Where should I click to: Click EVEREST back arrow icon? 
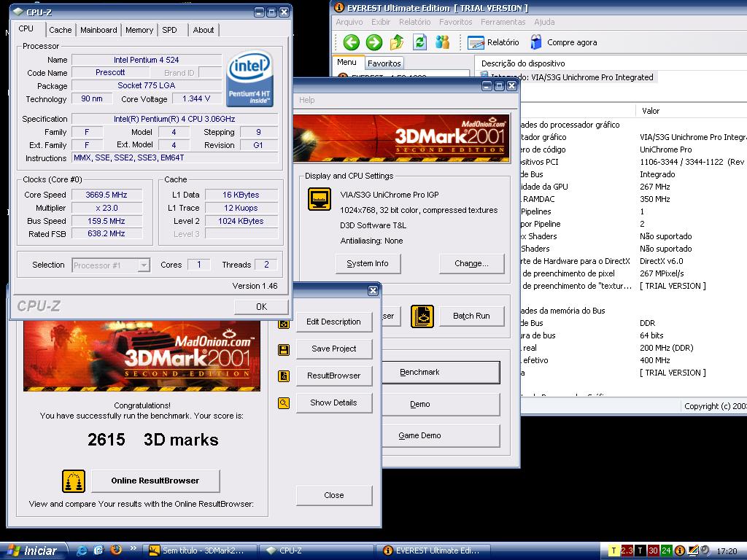coord(351,42)
